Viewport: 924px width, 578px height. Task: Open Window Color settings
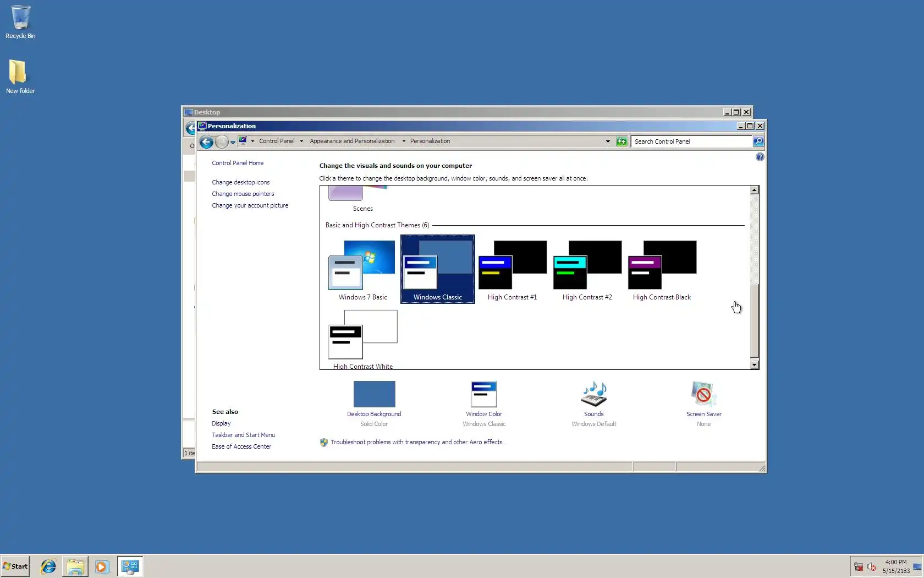[484, 404]
